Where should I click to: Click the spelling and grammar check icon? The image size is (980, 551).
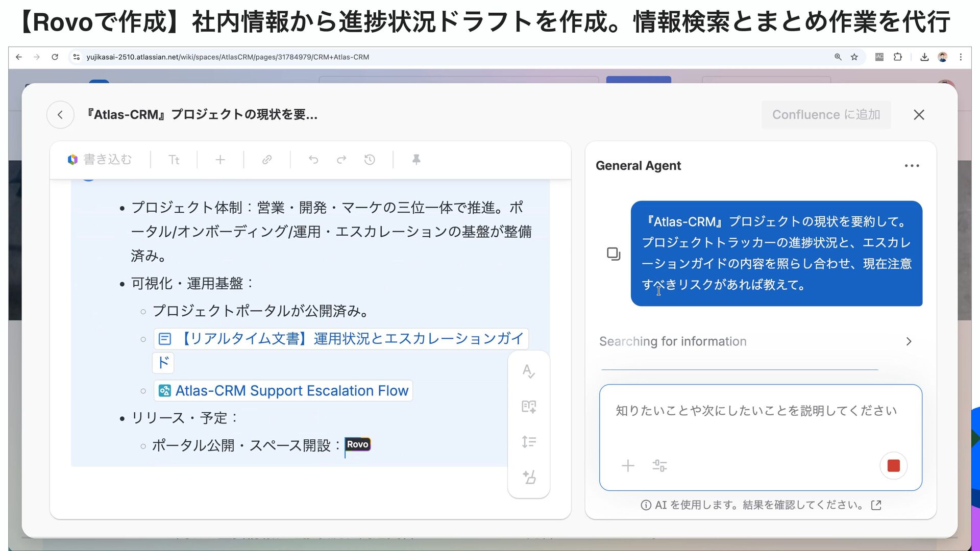tap(529, 371)
